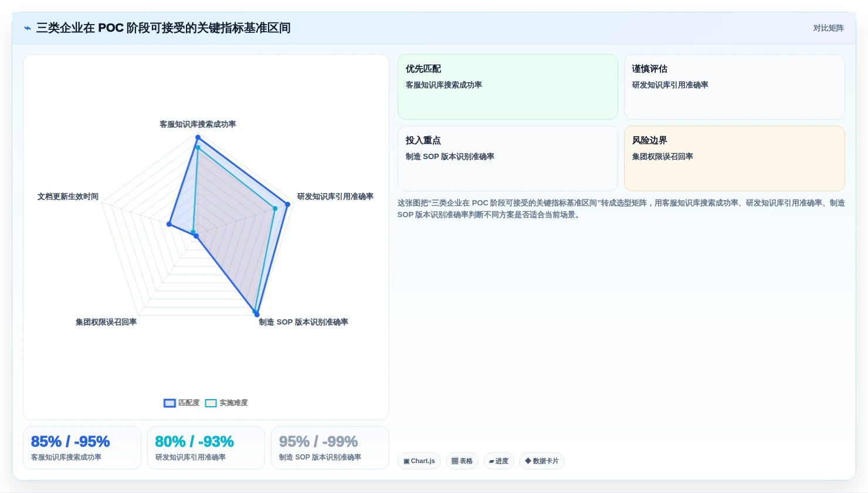Click teal data point on 研发知识库引用准确率 axis
The image size is (868, 493).
275,208
